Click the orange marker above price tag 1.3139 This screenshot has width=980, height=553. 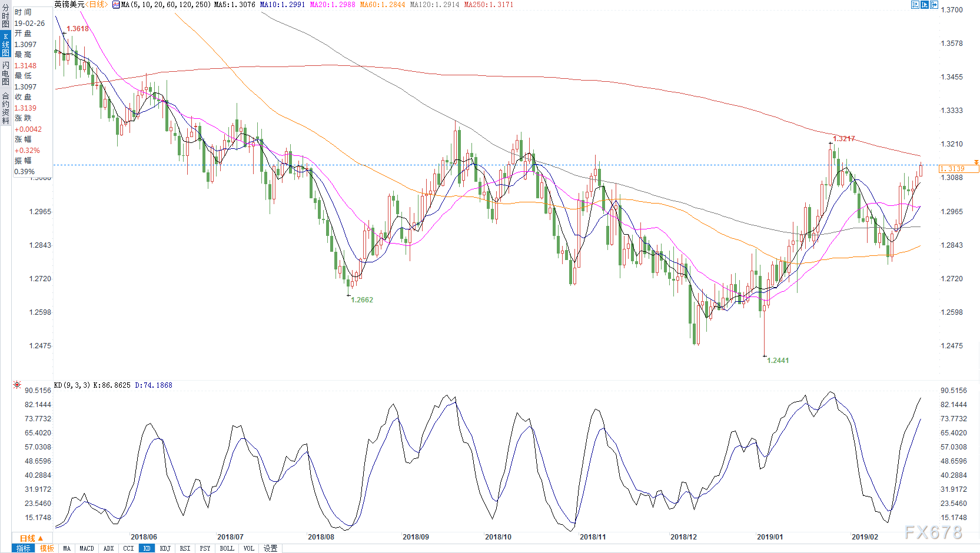pyautogui.click(x=976, y=162)
